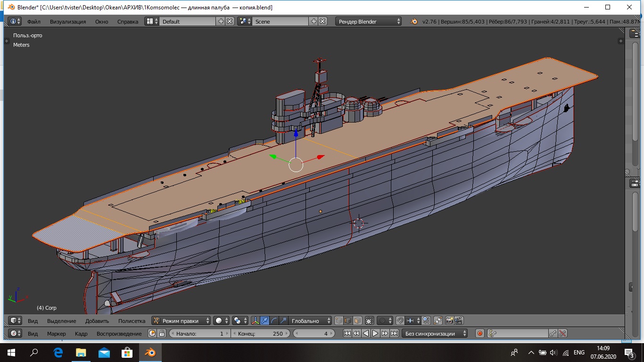Jump to the last frame in timeline
The width and height of the screenshot is (644, 362).
[x=394, y=333]
